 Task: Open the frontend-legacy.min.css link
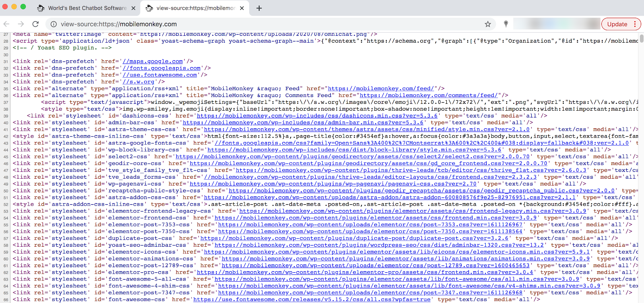tap(413, 211)
